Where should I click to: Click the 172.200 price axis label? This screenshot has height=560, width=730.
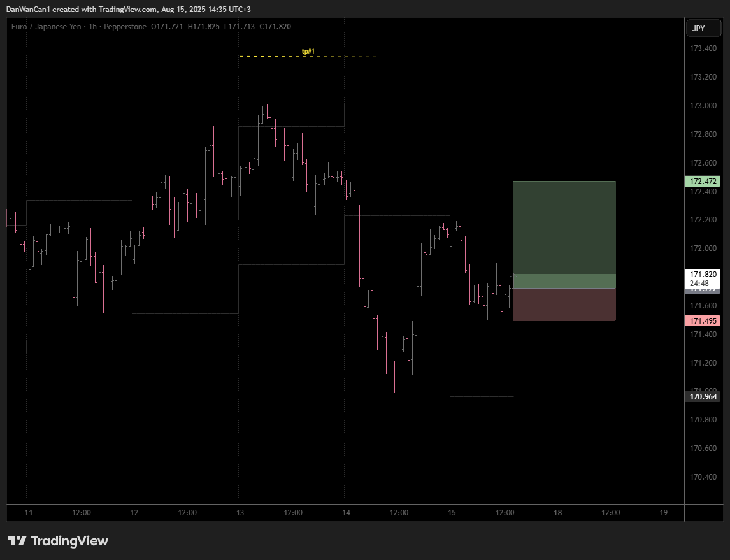tap(703, 220)
